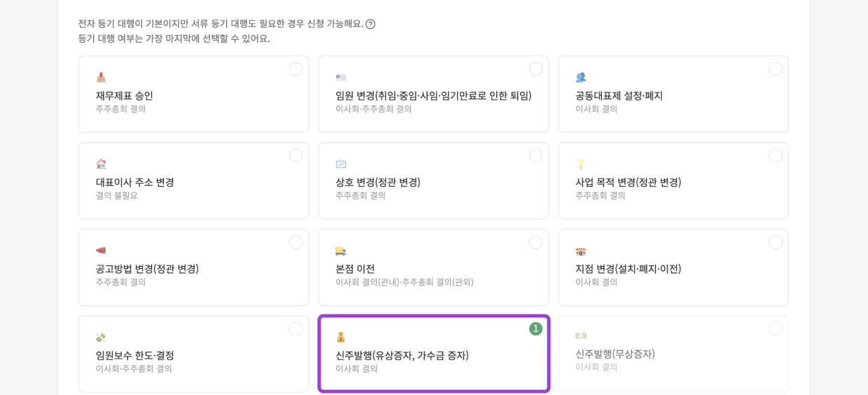The image size is (868, 395).
Task: Select the 대표이사 주소 변경 card title
Action: (x=135, y=182)
